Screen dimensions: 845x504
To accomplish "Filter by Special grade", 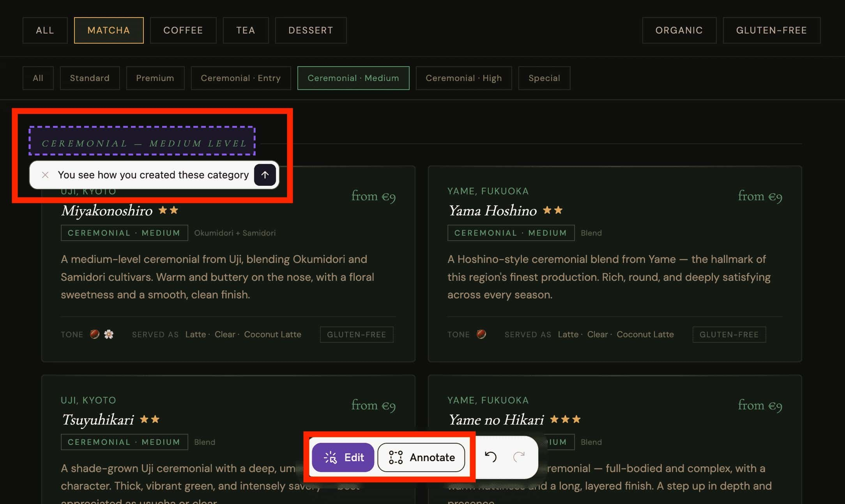I will [x=544, y=78].
